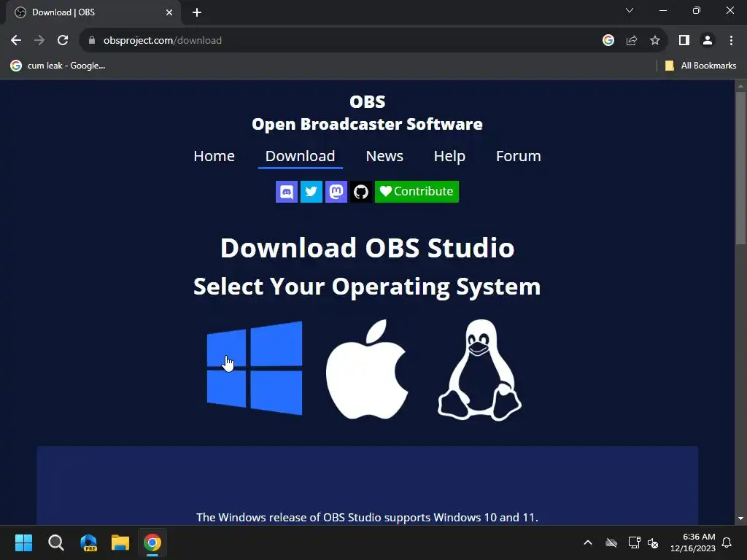Viewport: 747px width, 560px height.
Task: Click the Chrome taskbar icon
Action: pos(152,542)
